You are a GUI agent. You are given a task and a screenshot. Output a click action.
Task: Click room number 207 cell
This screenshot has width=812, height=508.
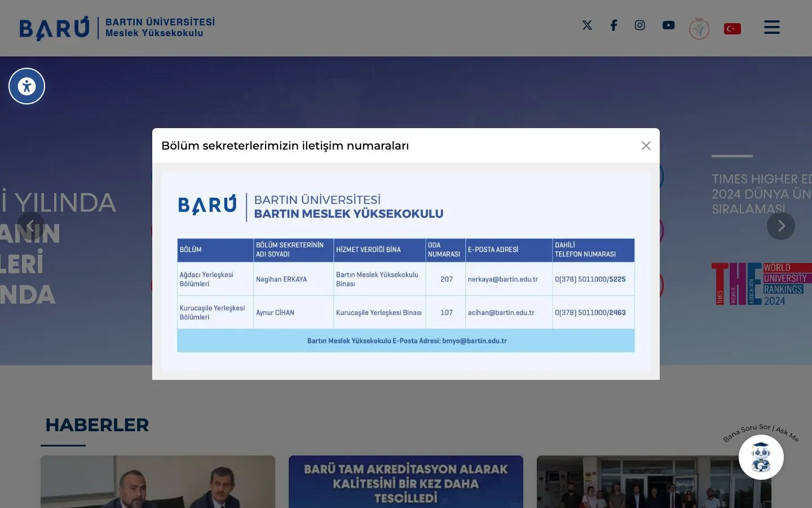pyautogui.click(x=446, y=279)
